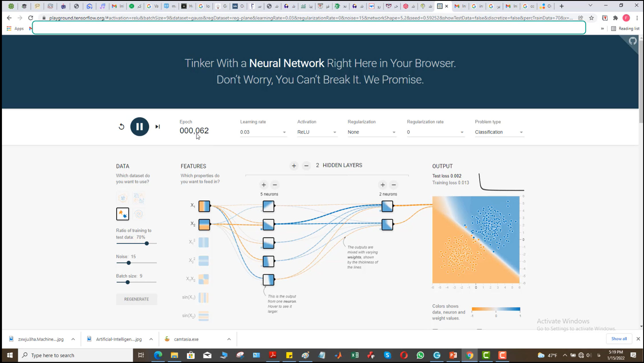Open the Learning rate dropdown
This screenshot has height=363, width=644.
coord(263,132)
